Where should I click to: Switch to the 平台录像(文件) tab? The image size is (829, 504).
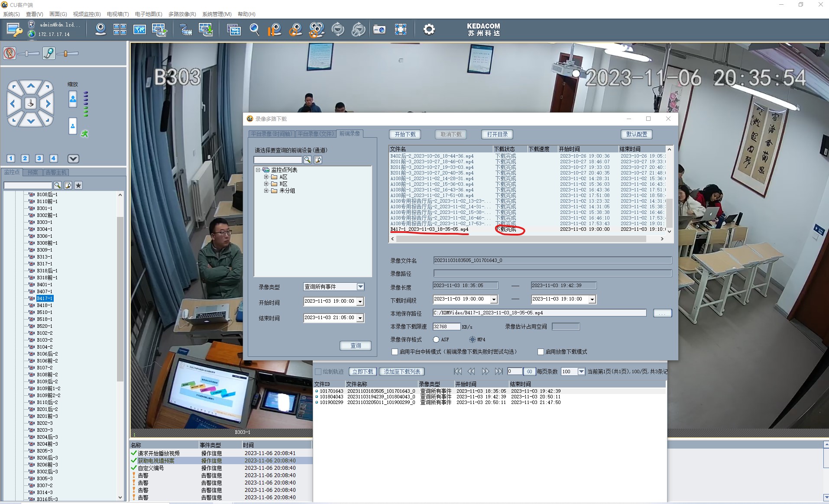(315, 134)
